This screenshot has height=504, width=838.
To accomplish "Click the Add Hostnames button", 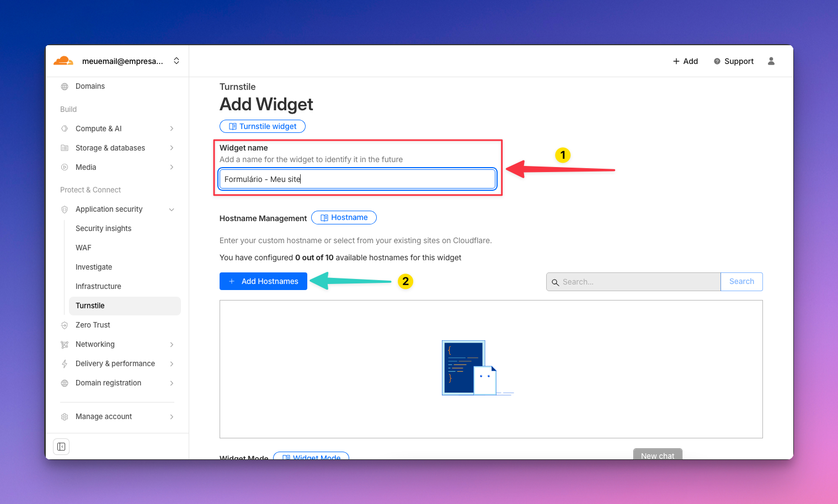I will click(x=263, y=281).
